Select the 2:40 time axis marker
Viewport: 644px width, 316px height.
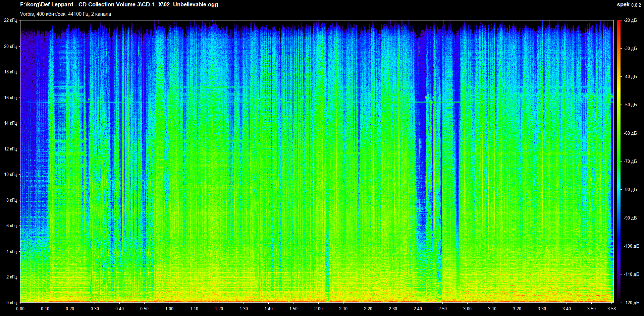click(x=418, y=309)
